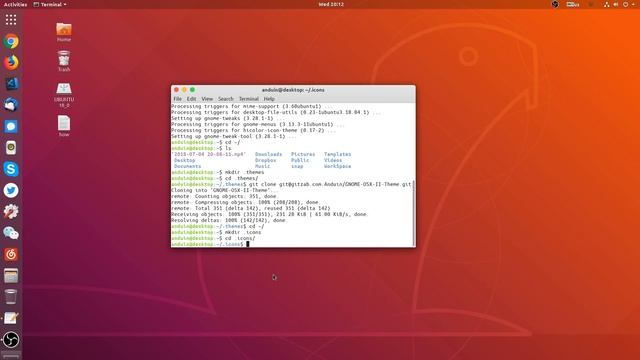This screenshot has height=360, width=640.
Task: Open Home folder on the desktop
Action: click(64, 32)
